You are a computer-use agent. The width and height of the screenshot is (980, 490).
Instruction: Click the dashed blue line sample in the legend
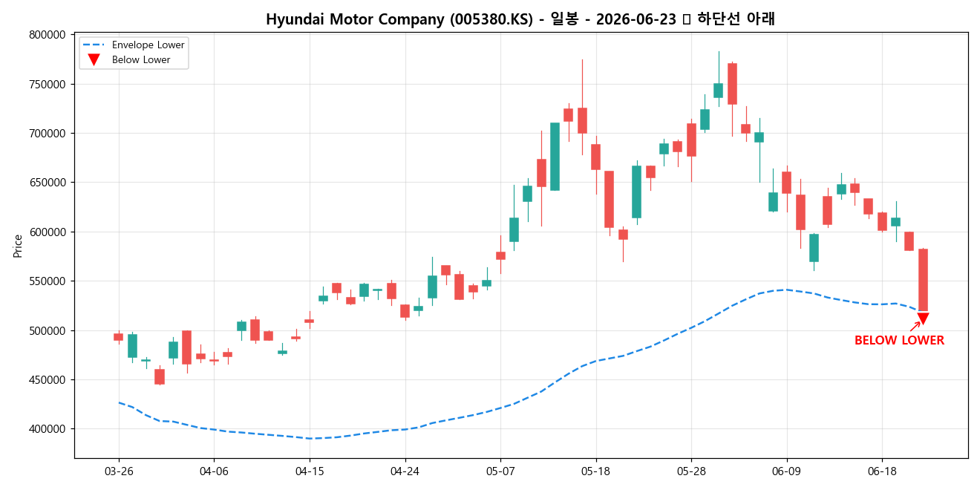tap(94, 45)
